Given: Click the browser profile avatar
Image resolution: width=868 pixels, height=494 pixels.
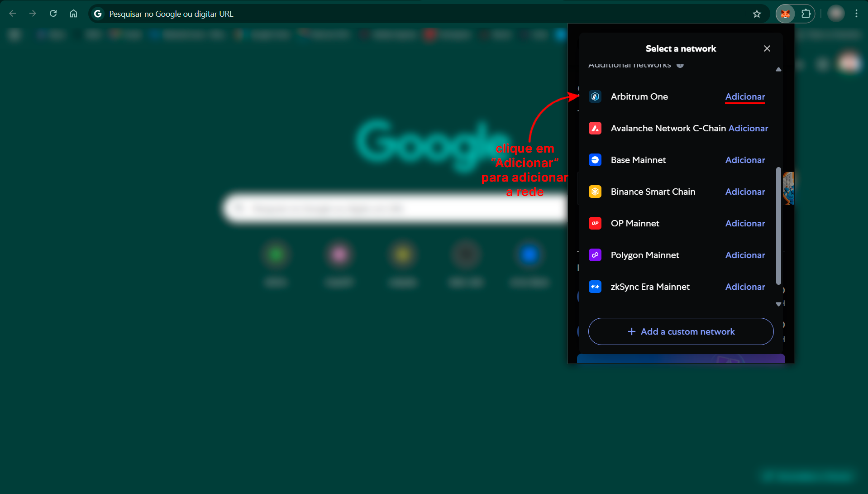Looking at the screenshot, I should click(836, 14).
